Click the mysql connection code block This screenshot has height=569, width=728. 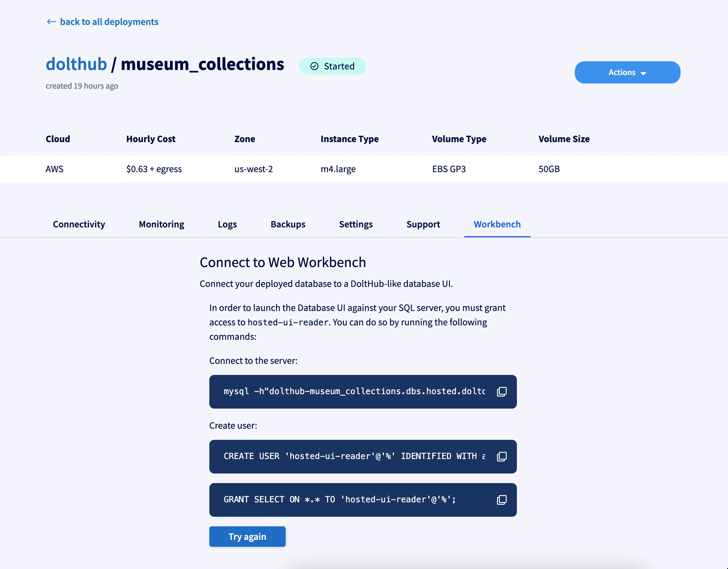click(x=354, y=391)
